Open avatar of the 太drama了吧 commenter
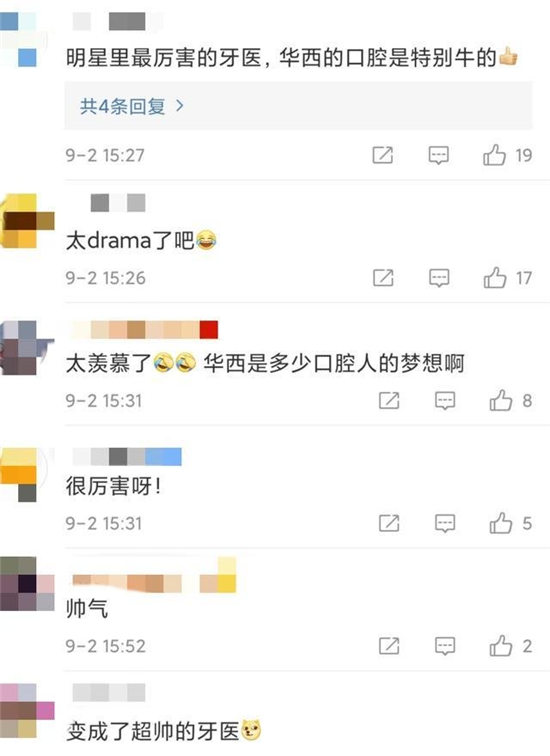Image resolution: width=550 pixels, height=756 pixels. tap(27, 221)
